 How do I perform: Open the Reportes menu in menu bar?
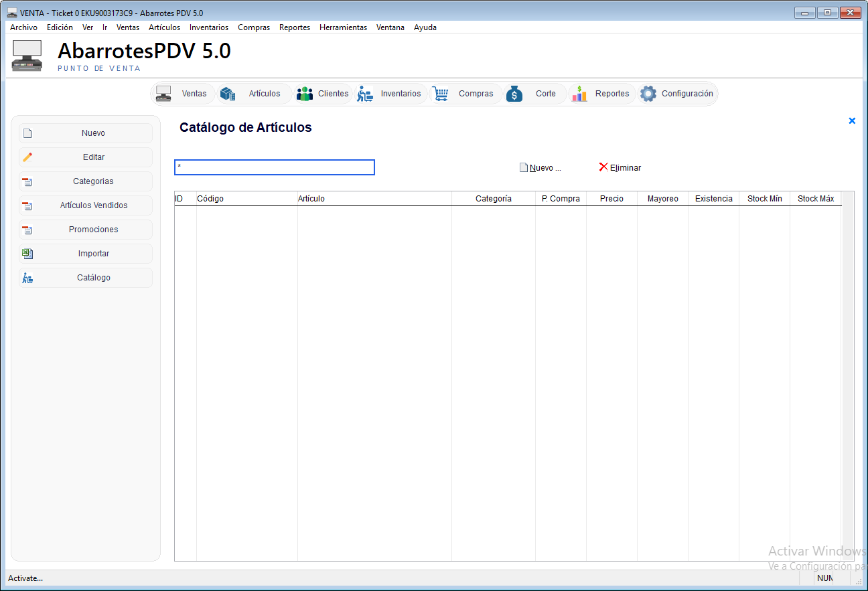295,27
